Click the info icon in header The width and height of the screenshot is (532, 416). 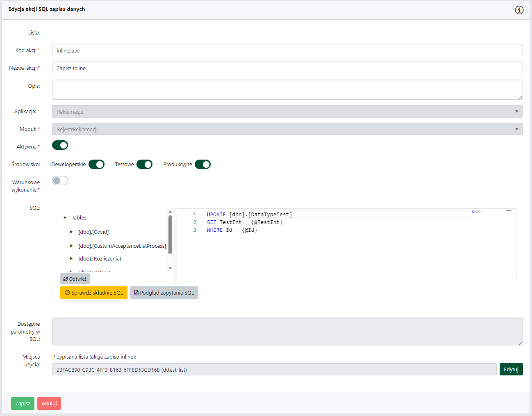coord(519,10)
